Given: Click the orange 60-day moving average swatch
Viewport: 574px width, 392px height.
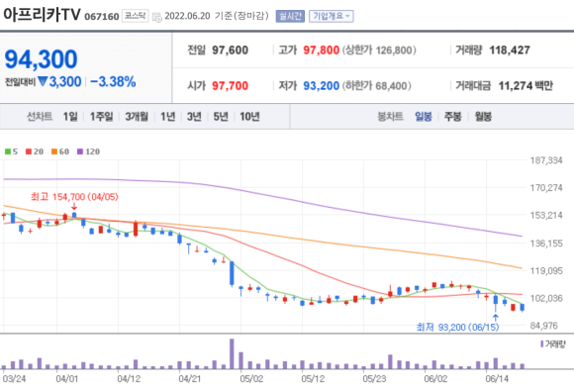Looking at the screenshot, I should pos(54,151).
